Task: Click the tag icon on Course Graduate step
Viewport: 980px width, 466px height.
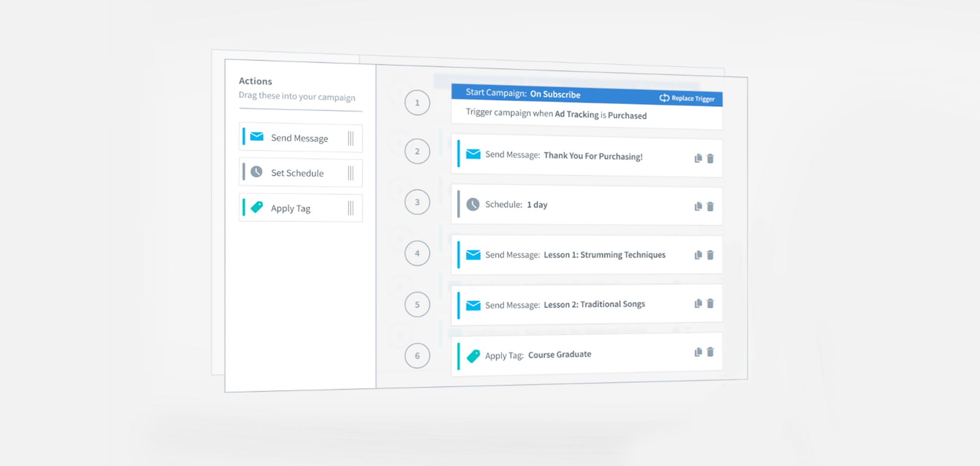Action: 473,356
